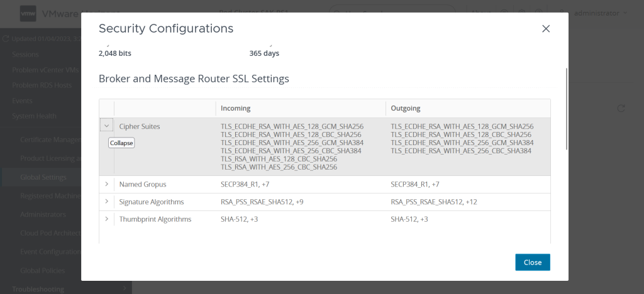Select the System Health sidebar item
The image size is (644, 294).
(34, 116)
